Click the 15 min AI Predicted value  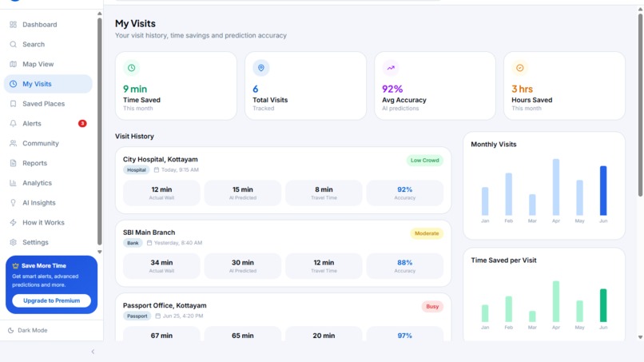click(243, 189)
